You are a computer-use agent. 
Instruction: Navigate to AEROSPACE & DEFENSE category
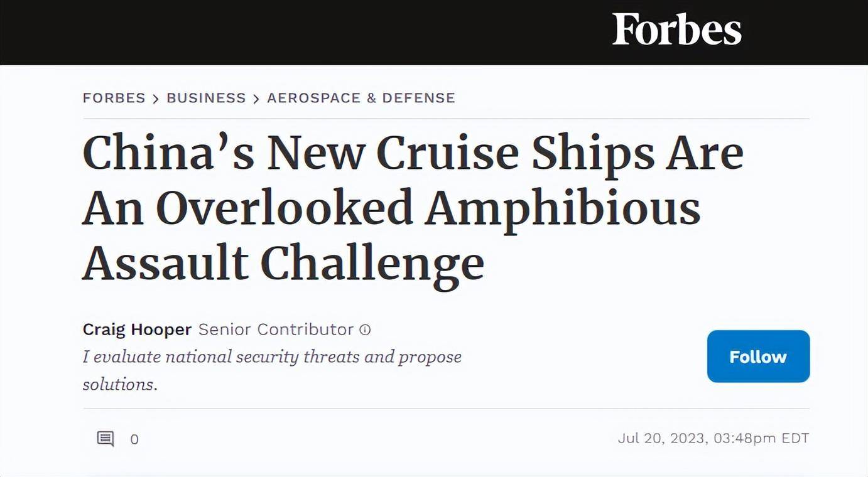(x=361, y=98)
